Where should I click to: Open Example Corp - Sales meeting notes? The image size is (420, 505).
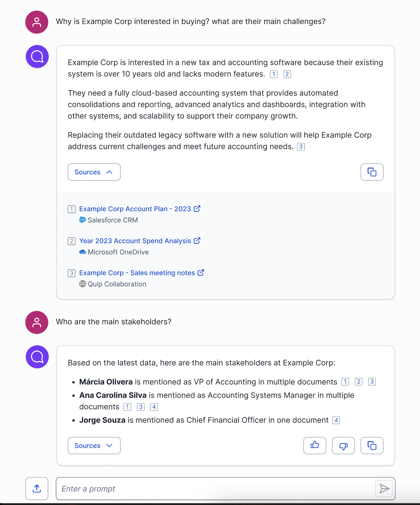pyautogui.click(x=137, y=273)
